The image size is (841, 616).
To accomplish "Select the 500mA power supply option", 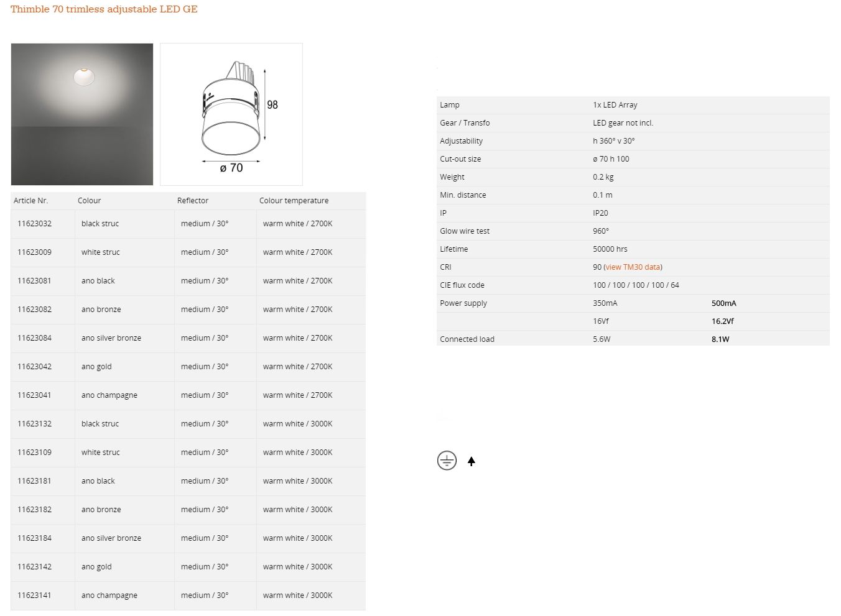I will (x=723, y=303).
